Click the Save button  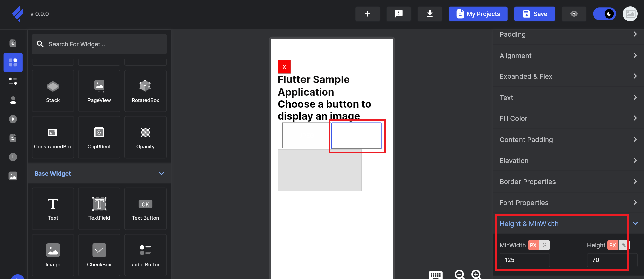(x=535, y=14)
